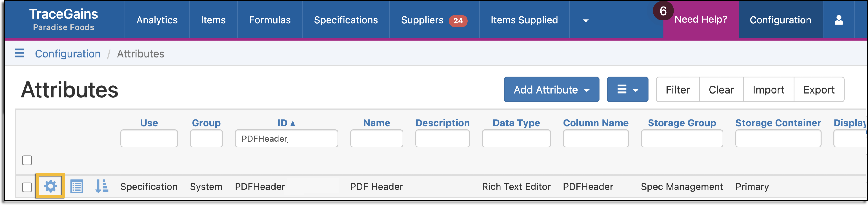Click the ID filter field containing PDFHeader
This screenshot has width=868, height=205.
coord(286,138)
